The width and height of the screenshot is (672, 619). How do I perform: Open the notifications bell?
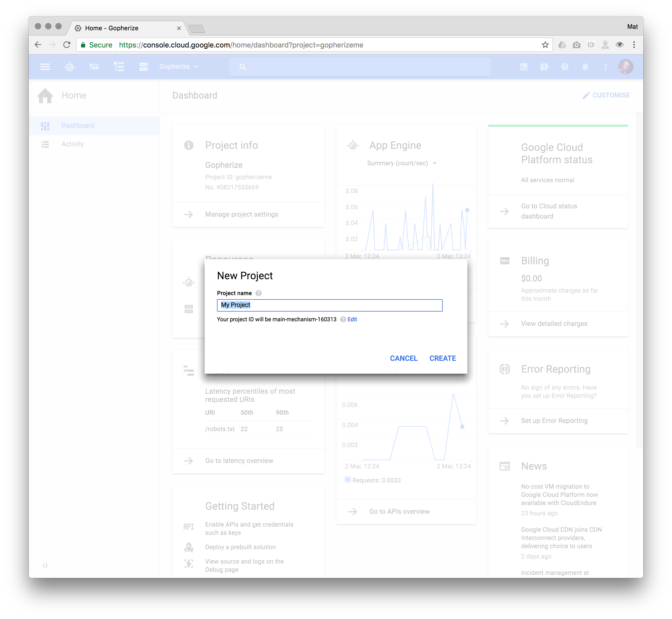585,67
